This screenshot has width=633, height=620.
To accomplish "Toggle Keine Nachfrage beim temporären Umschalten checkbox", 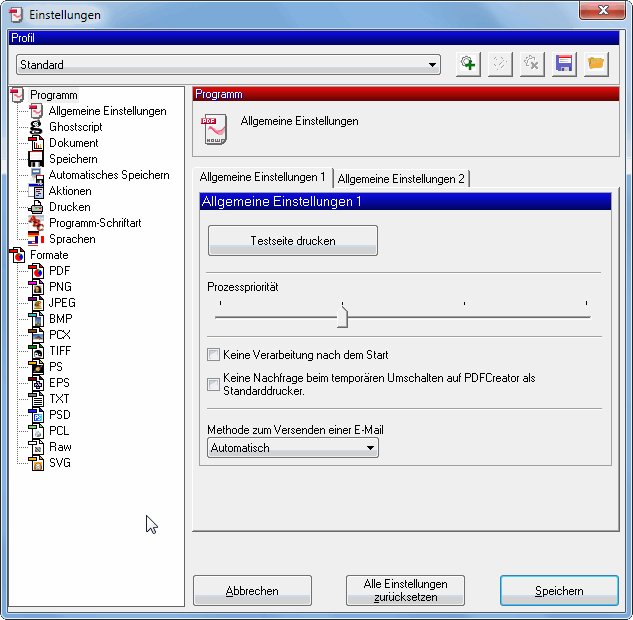I will pos(213,384).
